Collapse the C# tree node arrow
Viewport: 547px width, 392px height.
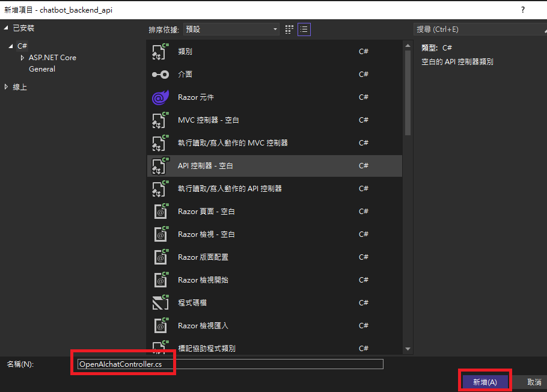point(11,46)
